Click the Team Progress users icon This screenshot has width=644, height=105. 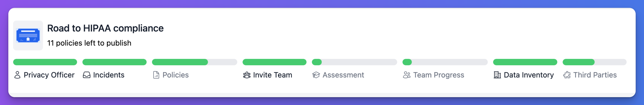pos(407,75)
